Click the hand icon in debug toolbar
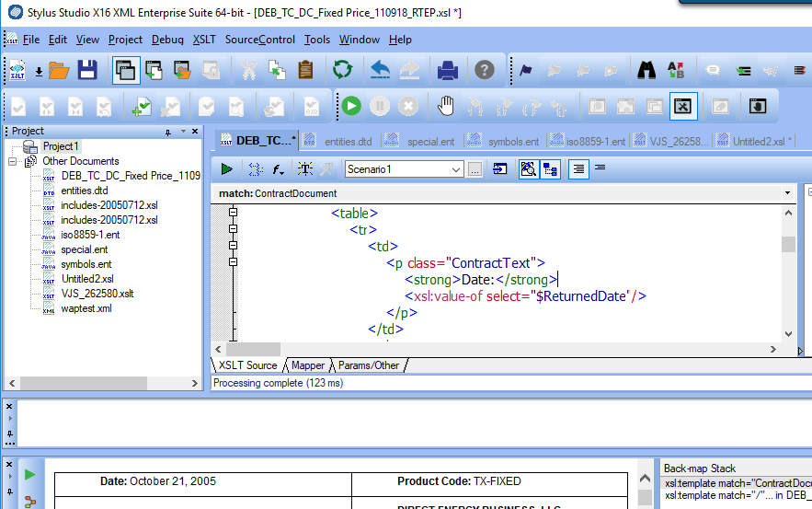This screenshot has height=509, width=812. click(446, 107)
